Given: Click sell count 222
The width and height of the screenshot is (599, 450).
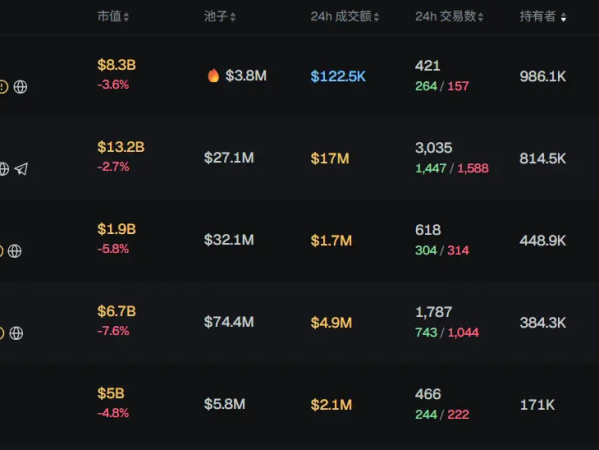Looking at the screenshot, I should (458, 414).
